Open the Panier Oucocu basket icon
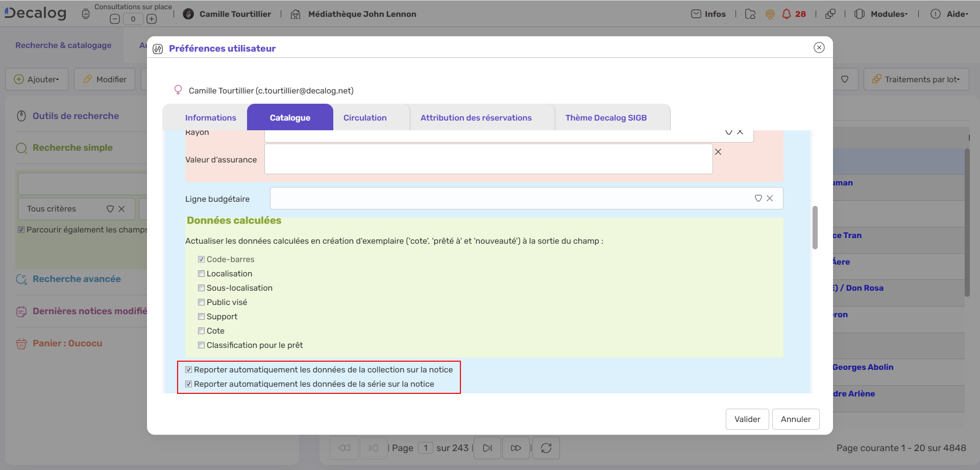Viewport: 980px width, 470px height. pyautogui.click(x=21, y=343)
